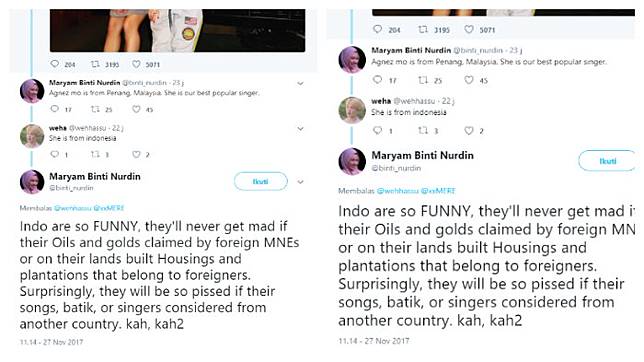Open @wehhassu mention link in left reply

(x=72, y=208)
